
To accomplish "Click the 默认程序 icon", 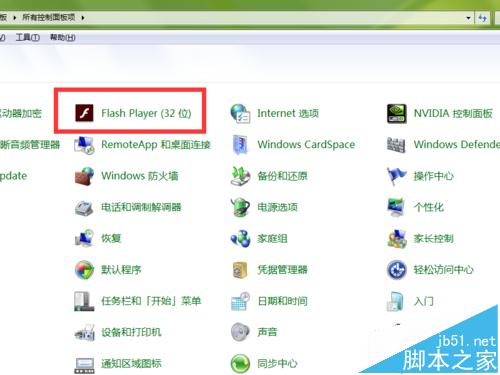I will pos(84,270).
